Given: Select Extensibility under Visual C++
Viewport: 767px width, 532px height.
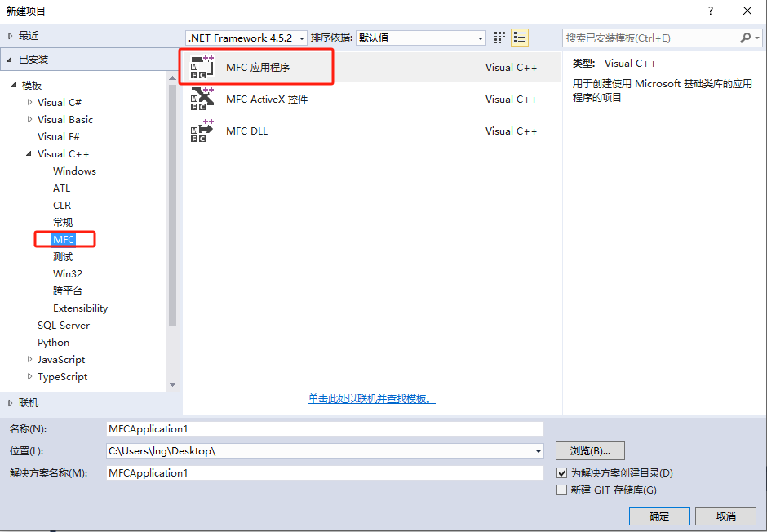Looking at the screenshot, I should click(x=80, y=308).
